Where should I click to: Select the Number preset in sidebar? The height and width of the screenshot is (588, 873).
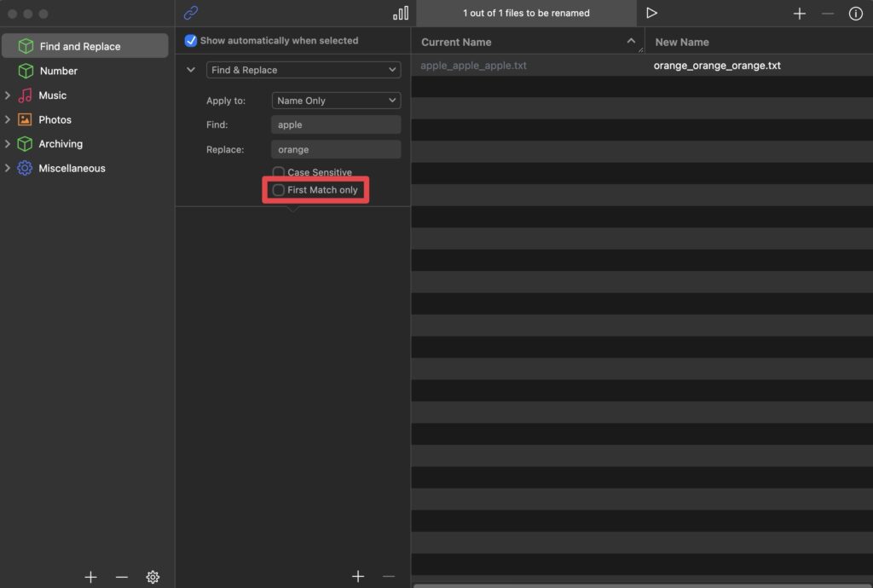[x=58, y=71]
